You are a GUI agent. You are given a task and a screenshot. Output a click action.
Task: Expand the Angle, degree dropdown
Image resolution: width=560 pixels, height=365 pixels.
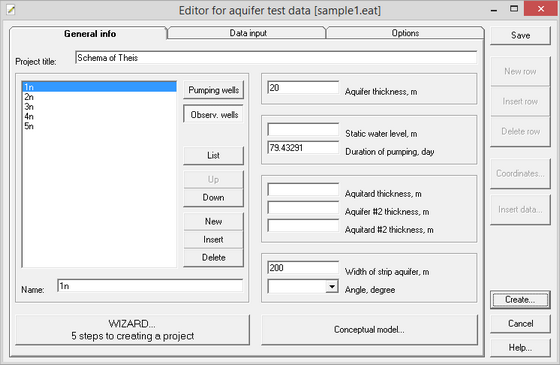pos(332,286)
